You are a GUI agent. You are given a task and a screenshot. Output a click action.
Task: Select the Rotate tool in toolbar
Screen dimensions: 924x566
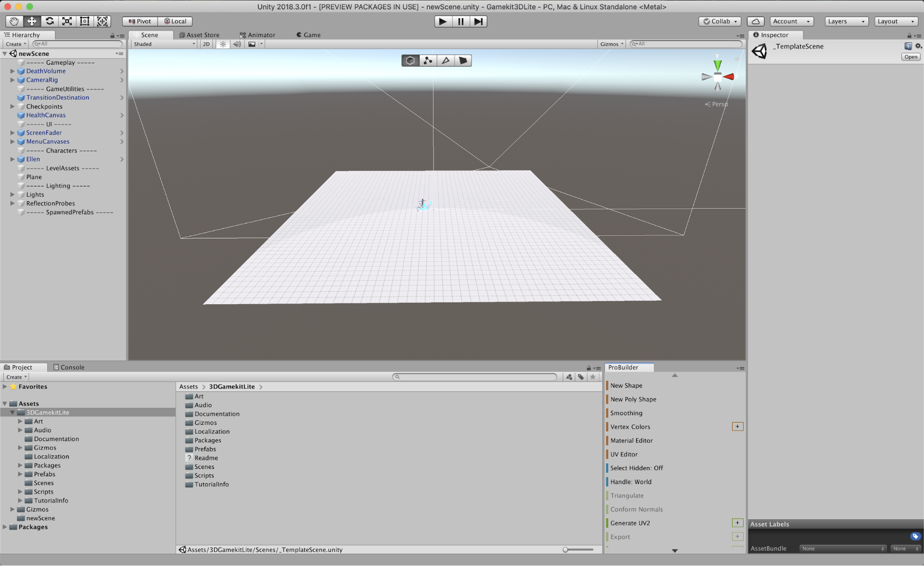coord(49,21)
